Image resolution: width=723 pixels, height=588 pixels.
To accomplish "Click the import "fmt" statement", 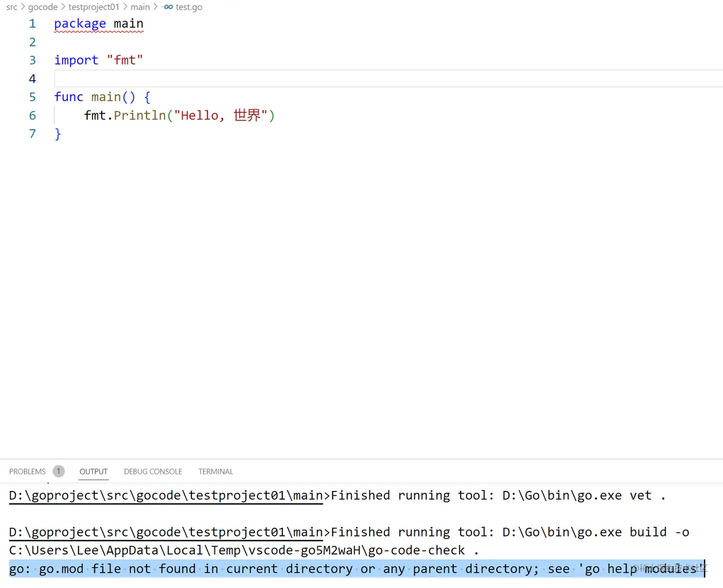I will [x=99, y=60].
